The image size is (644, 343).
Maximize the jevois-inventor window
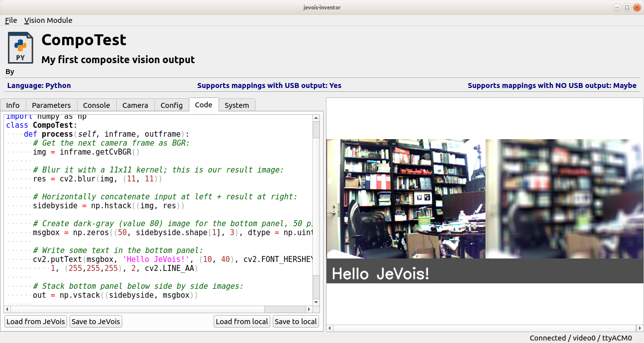[x=627, y=7]
